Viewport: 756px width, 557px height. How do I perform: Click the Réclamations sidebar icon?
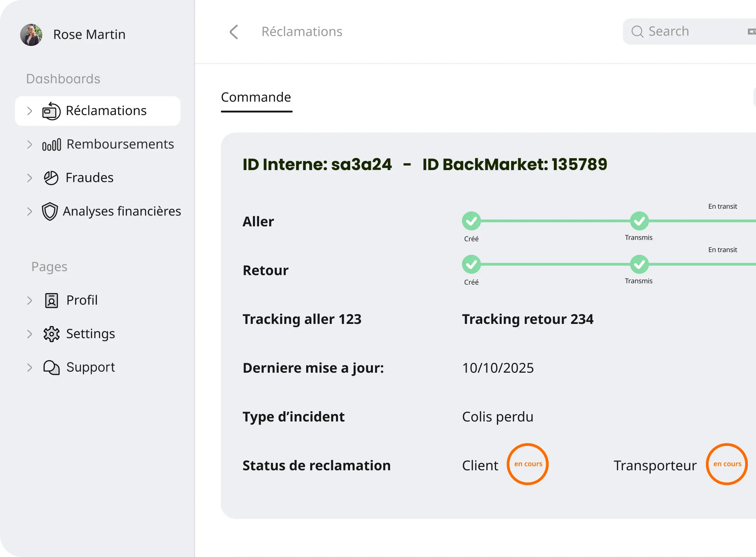[x=51, y=111]
